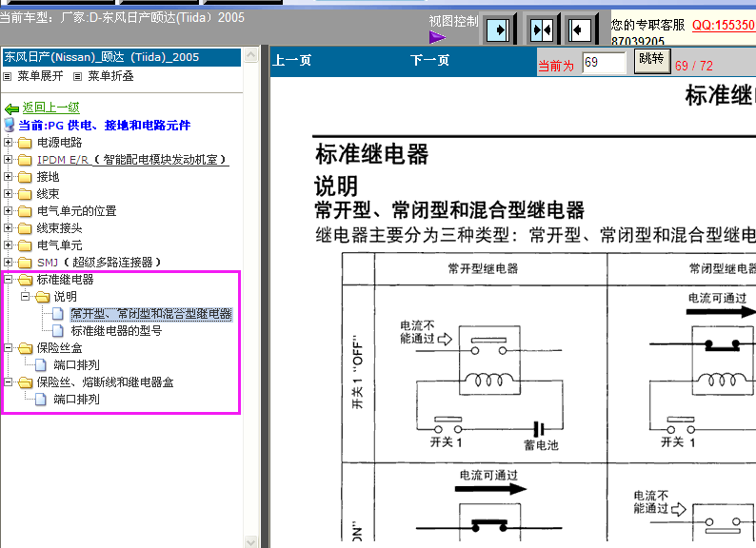756x548 pixels.
Task: Click the tree panel scroll-down arrow
Action: click(250, 541)
